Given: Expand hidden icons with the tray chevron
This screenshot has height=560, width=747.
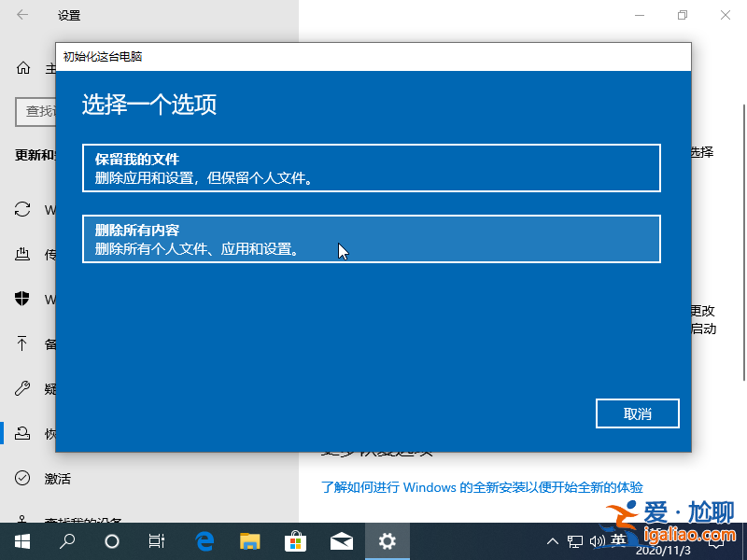Looking at the screenshot, I should (x=553, y=540).
